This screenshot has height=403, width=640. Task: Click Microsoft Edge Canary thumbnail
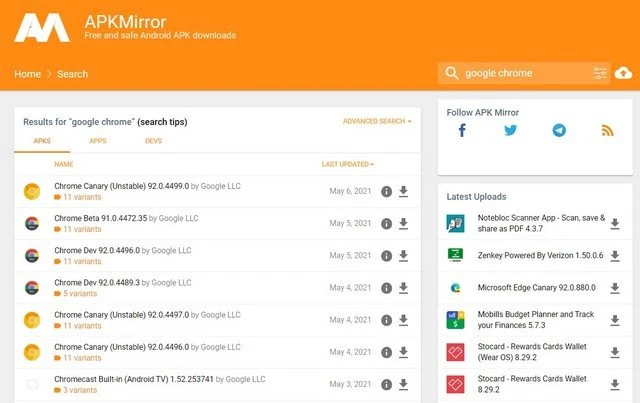click(x=455, y=288)
